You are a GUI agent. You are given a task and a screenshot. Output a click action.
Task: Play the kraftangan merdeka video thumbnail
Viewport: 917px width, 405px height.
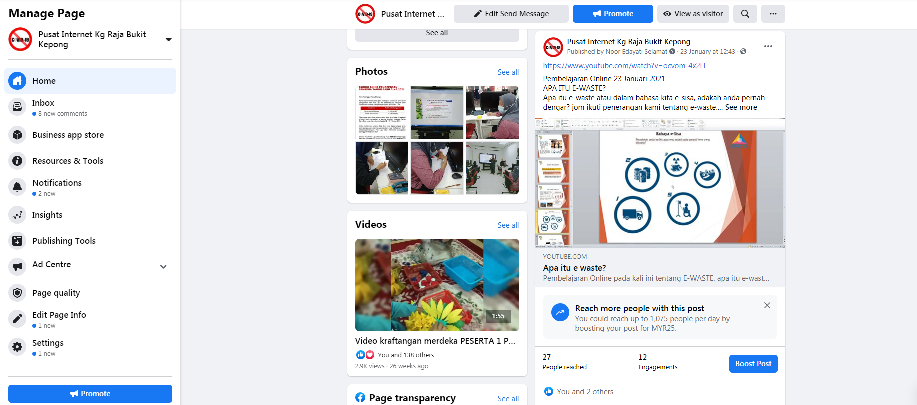[437, 285]
